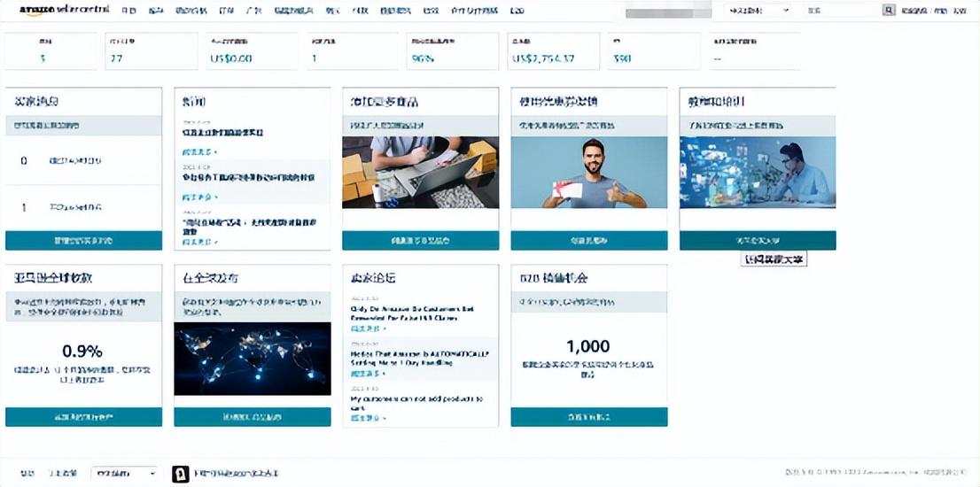Click the 1,000 value on B2B opportunities card

tap(588, 346)
